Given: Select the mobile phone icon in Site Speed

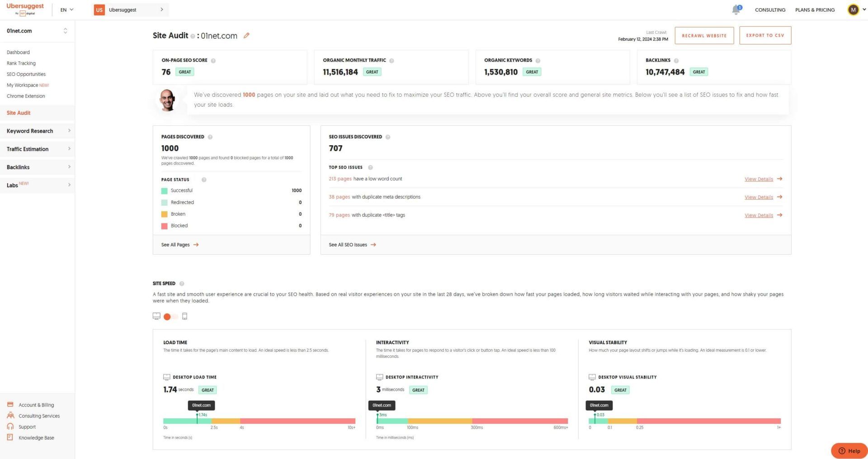Looking at the screenshot, I should click(184, 316).
